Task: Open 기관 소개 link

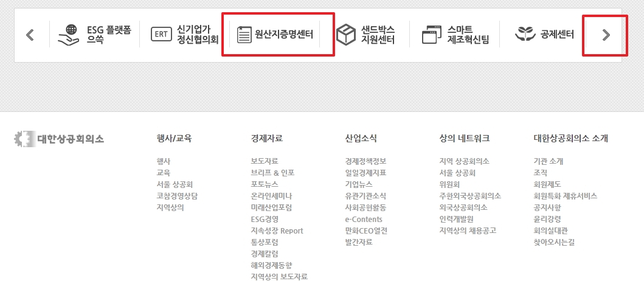Action: [x=548, y=161]
